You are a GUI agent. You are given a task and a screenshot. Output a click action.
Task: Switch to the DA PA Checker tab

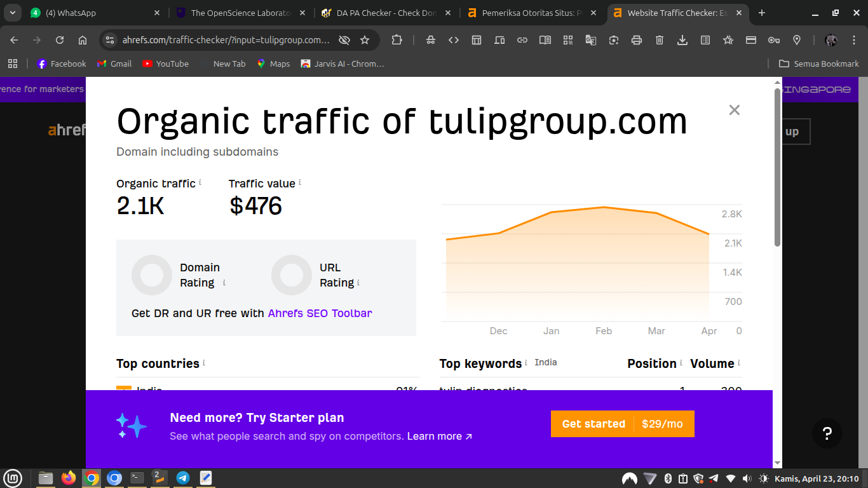(x=387, y=13)
